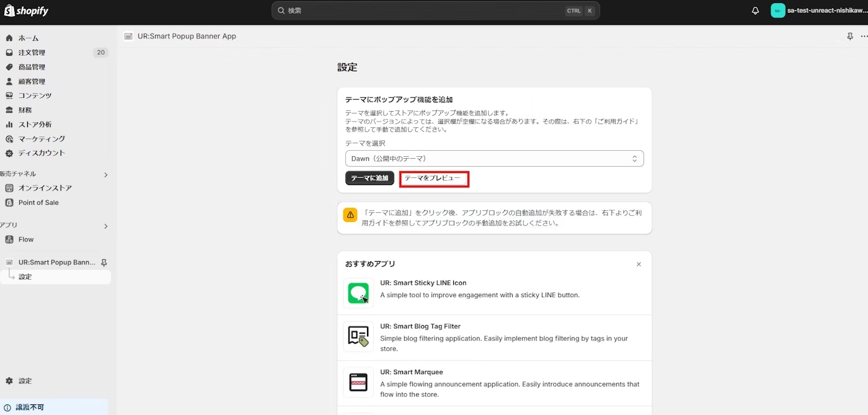
Task: Click the ホーム house icon
Action: pyautogui.click(x=9, y=38)
